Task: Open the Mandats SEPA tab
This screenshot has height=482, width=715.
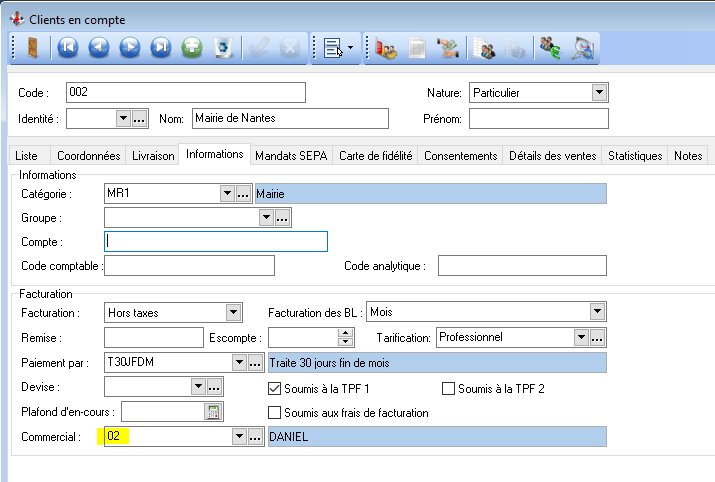Action: 292,156
